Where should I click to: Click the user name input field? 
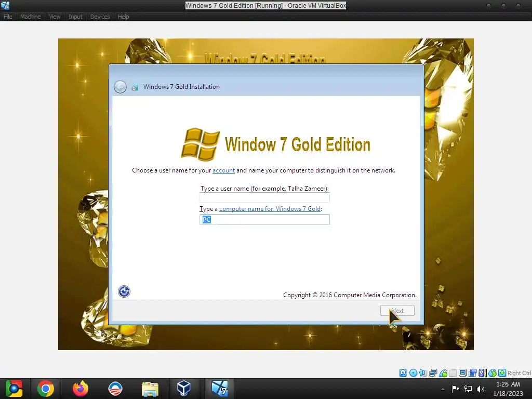click(264, 197)
